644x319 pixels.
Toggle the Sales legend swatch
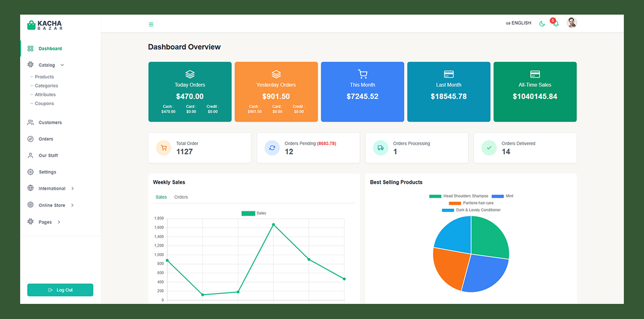[248, 213]
